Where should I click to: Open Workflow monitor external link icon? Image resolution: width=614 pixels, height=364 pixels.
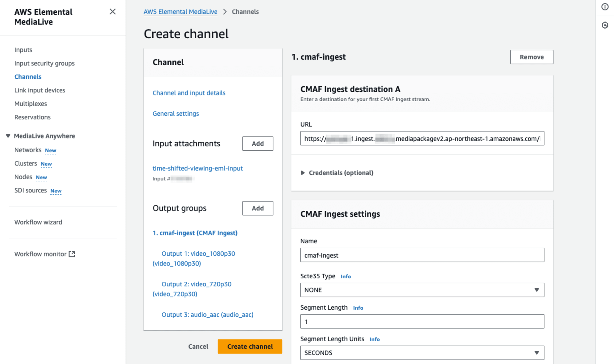(72, 254)
